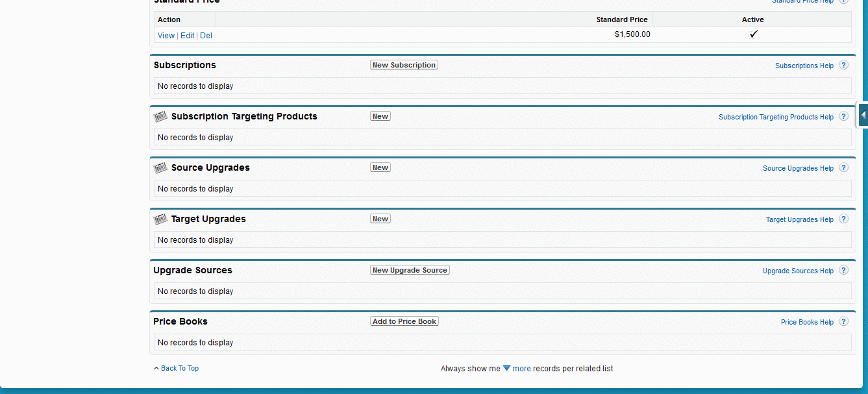This screenshot has height=394, width=868.
Task: Click the Price Books question mark icon
Action: (843, 321)
